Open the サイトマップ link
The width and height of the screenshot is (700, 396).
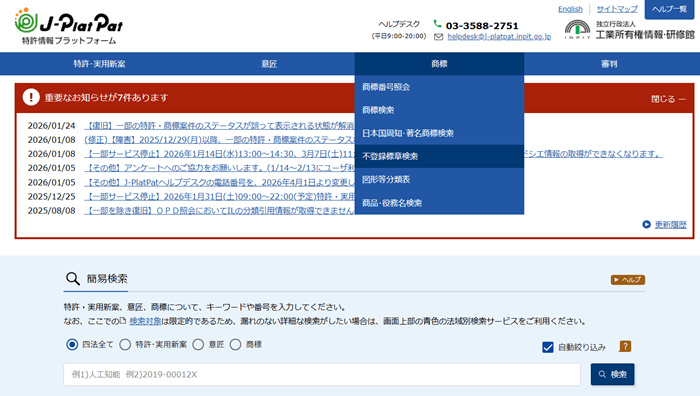click(x=617, y=9)
